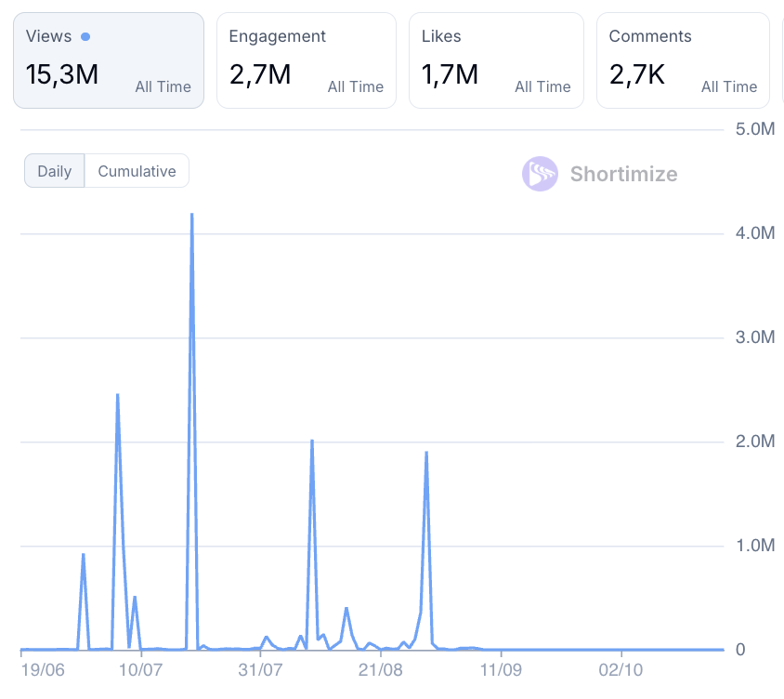The height and width of the screenshot is (699, 784).
Task: Switch chart to Daily view
Action: (54, 171)
